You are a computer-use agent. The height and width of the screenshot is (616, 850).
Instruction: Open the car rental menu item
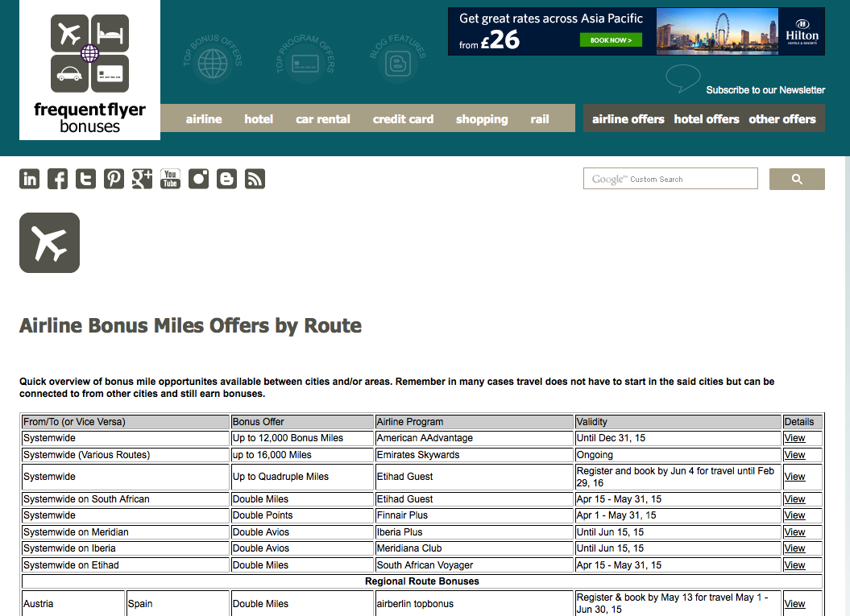(323, 118)
